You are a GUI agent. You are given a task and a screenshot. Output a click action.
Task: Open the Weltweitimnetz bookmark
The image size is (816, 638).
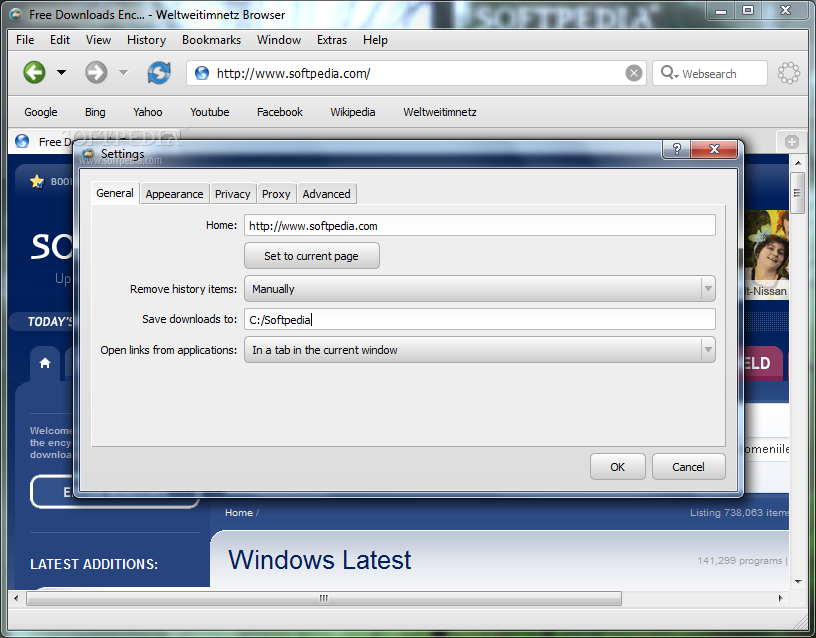point(440,112)
